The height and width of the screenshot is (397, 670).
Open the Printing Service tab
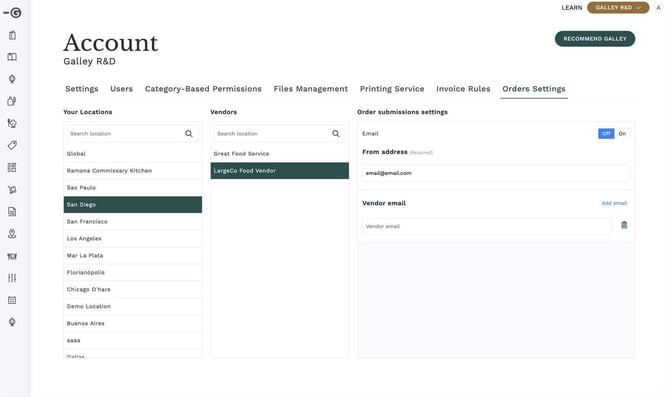(392, 89)
